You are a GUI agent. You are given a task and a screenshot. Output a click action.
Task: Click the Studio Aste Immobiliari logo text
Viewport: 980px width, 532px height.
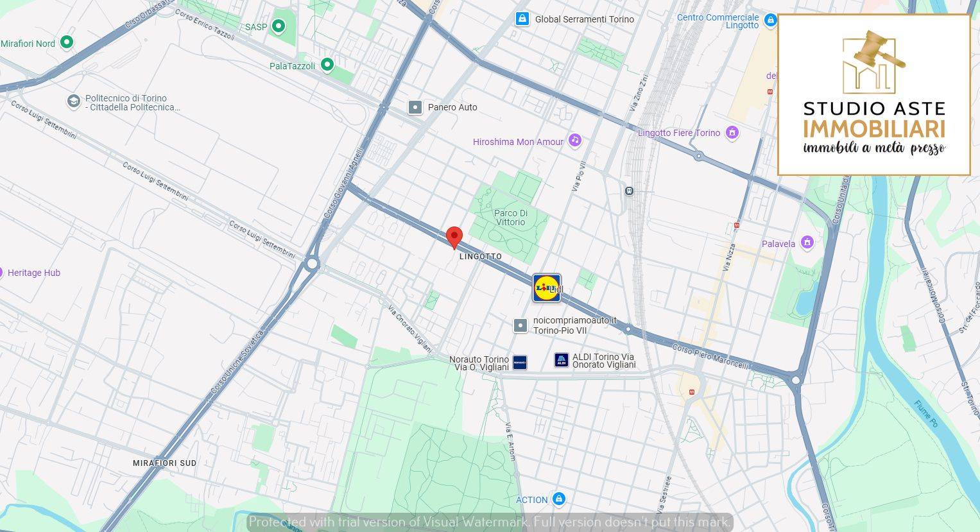coord(874,128)
